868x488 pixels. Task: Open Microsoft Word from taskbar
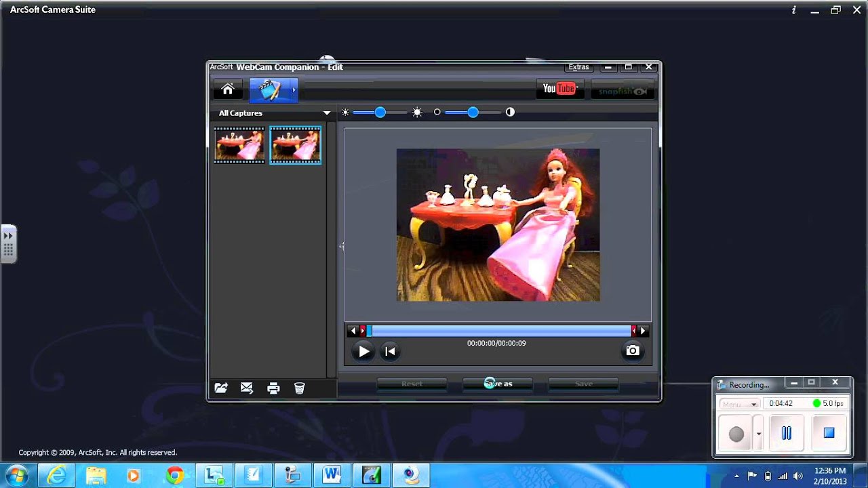pyautogui.click(x=332, y=476)
